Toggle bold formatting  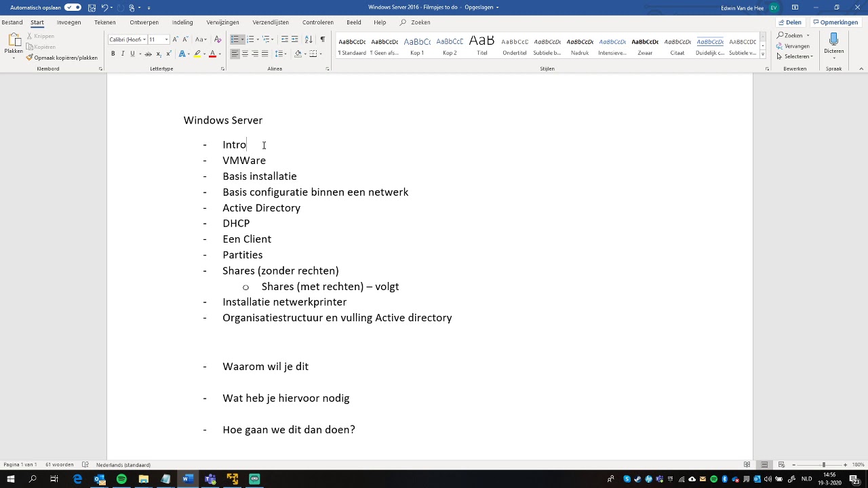[x=113, y=54]
